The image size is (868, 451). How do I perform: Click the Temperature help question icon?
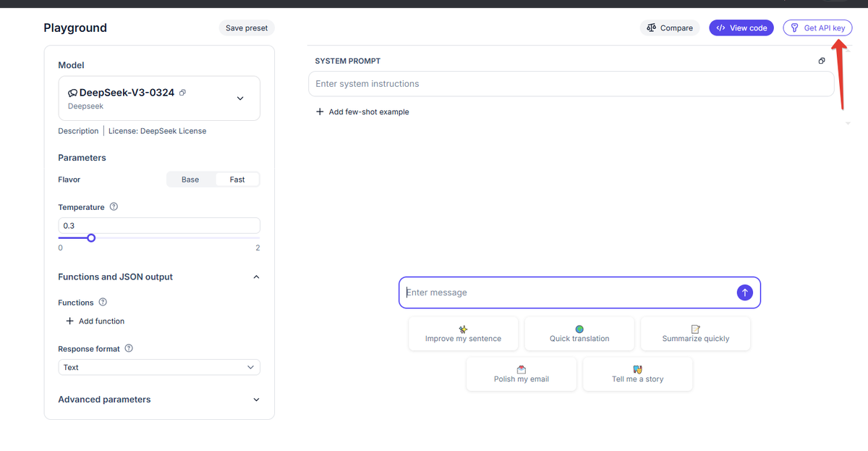coord(114,206)
